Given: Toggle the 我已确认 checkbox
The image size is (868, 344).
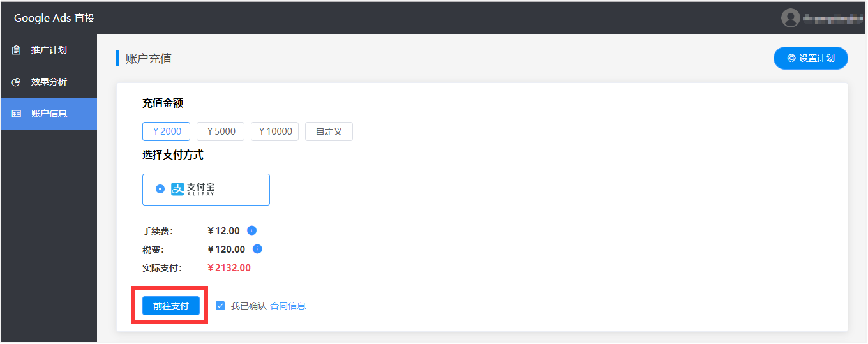Looking at the screenshot, I should pos(220,306).
